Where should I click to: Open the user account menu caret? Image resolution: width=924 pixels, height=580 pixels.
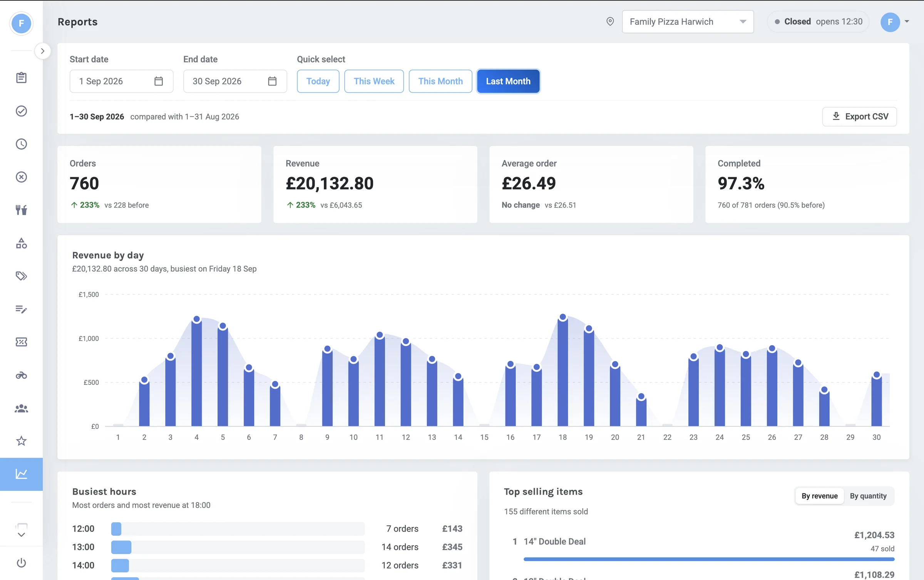[907, 22]
